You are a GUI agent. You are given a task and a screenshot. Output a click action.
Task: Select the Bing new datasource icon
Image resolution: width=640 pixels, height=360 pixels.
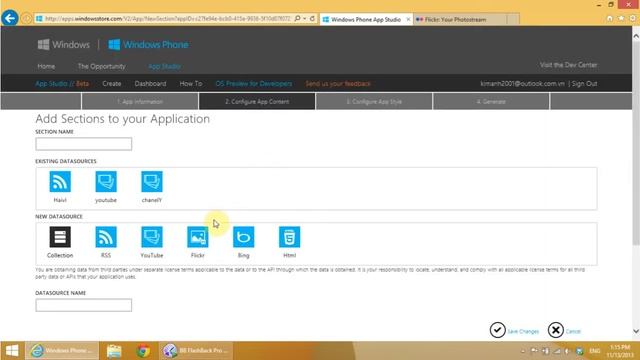(244, 237)
